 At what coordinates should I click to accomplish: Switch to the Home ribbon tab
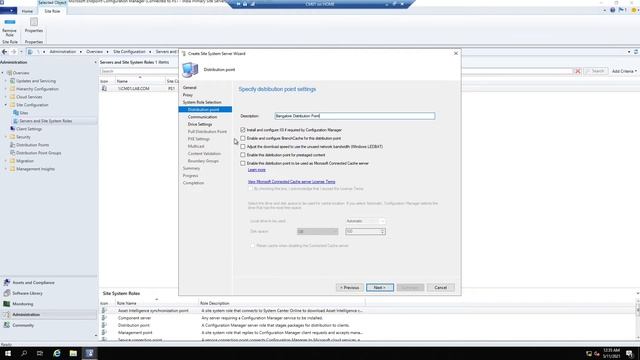pos(27,11)
